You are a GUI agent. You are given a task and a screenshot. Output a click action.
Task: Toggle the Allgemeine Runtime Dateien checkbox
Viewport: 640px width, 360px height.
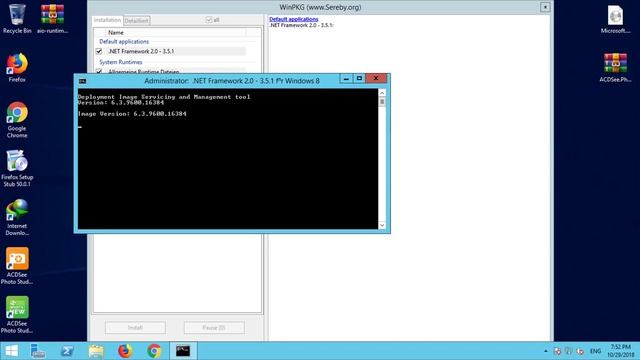click(99, 71)
